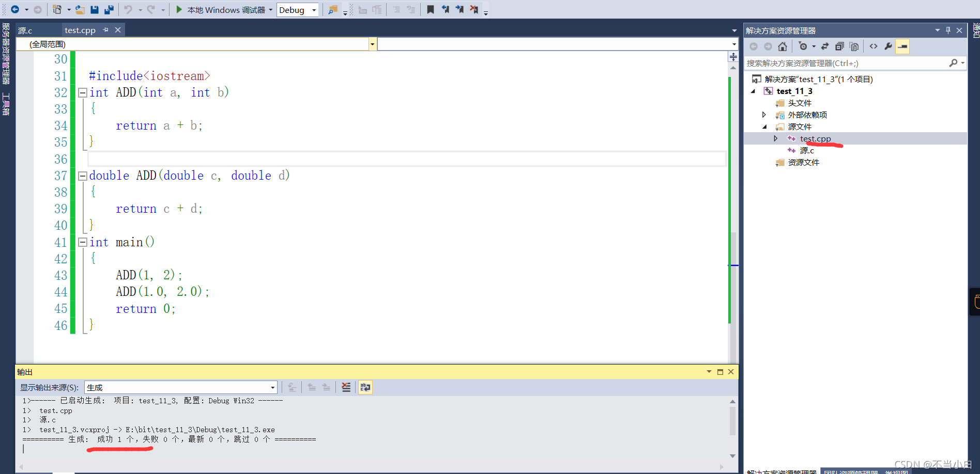Open the Undo history dropdown arrow
The height and width of the screenshot is (474, 980).
pos(140,10)
